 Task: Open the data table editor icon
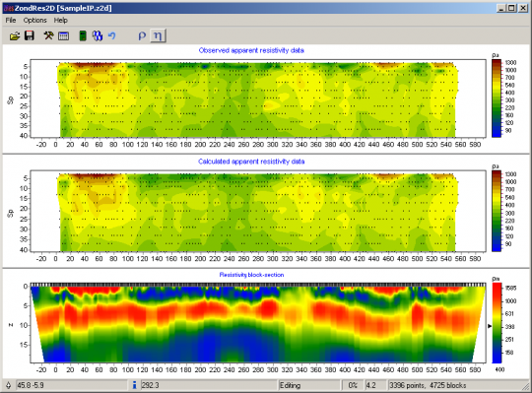point(63,35)
